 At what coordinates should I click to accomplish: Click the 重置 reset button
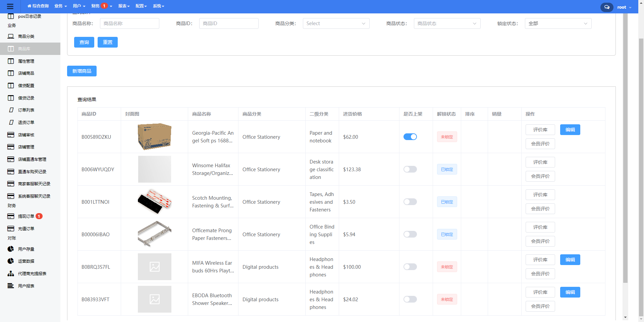(108, 42)
